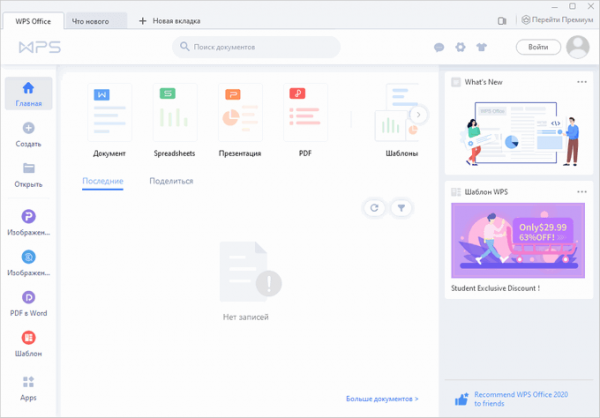Open the Apps grid icon
Image resolution: width=600 pixels, height=418 pixels.
[28, 382]
